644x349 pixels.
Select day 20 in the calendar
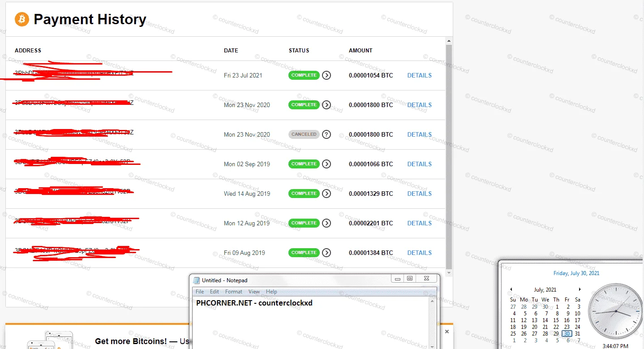pyautogui.click(x=534, y=327)
